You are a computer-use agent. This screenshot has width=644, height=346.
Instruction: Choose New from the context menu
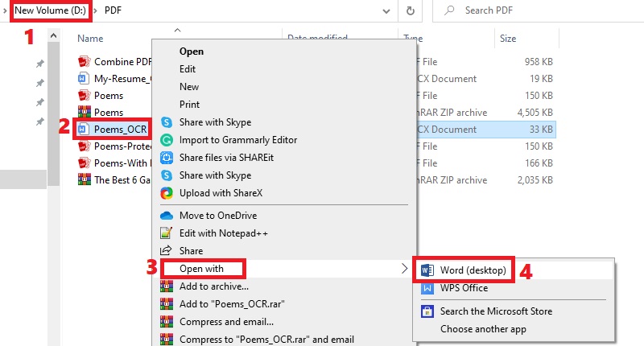pos(189,87)
